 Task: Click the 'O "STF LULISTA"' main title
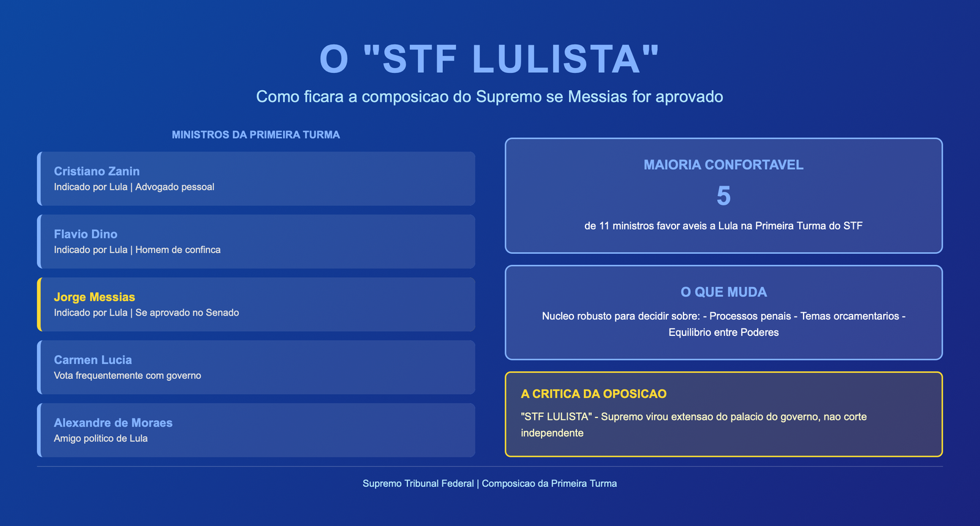pos(489,59)
